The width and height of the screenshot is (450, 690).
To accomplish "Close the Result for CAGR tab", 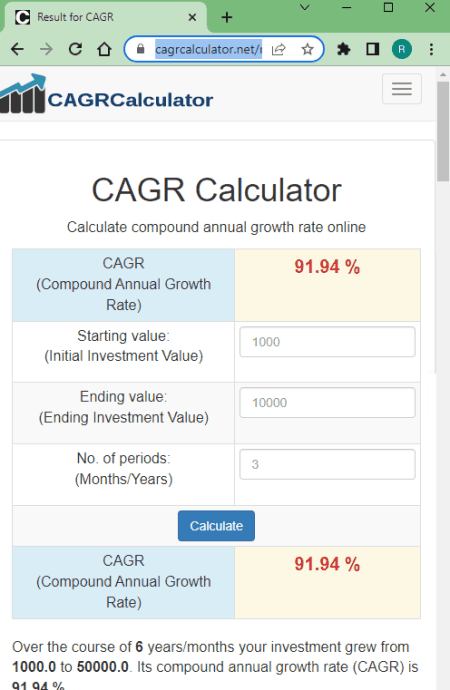I will (x=192, y=17).
